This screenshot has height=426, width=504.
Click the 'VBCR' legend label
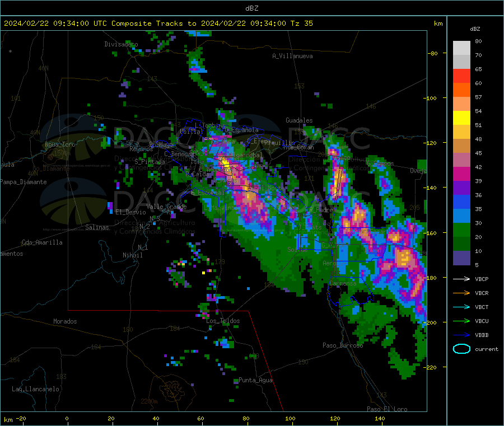(482, 293)
